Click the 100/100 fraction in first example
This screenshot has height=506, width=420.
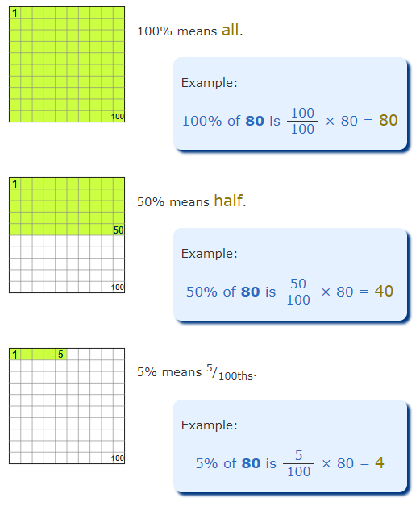coord(302,121)
